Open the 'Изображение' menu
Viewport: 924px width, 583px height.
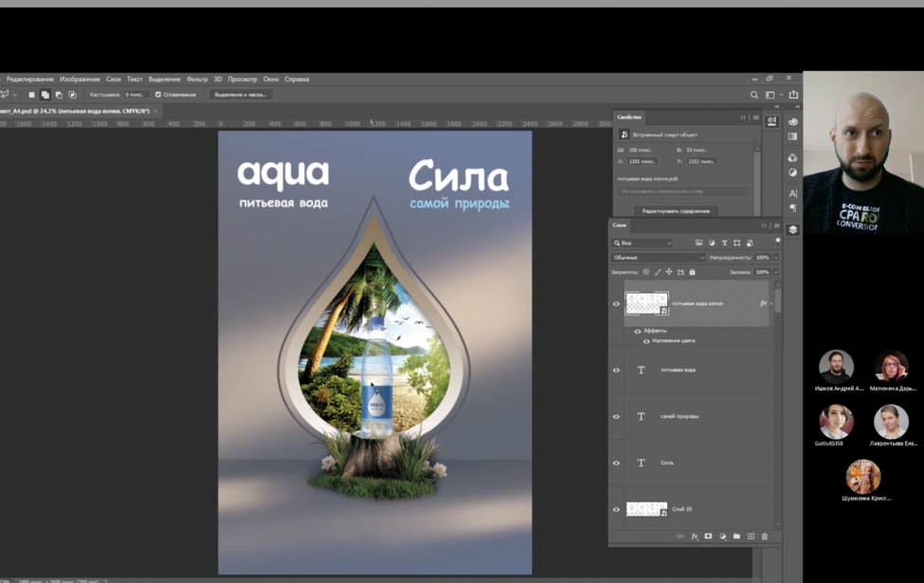[80, 80]
